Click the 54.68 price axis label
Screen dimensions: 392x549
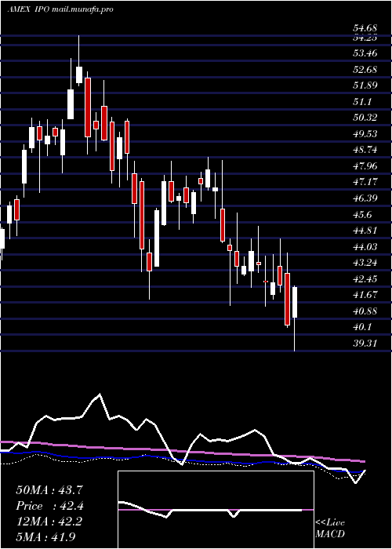365,27
